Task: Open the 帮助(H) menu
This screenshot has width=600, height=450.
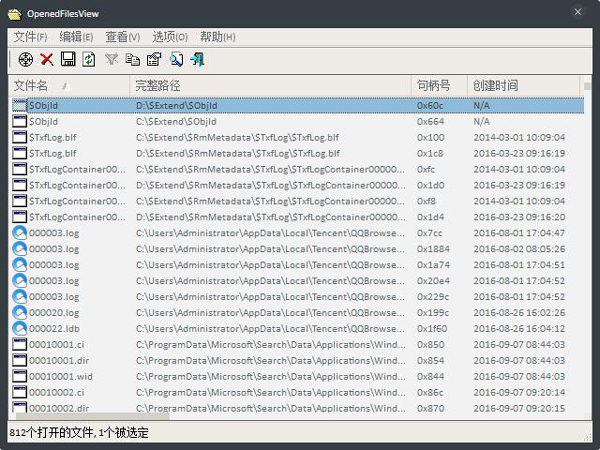Action: click(218, 37)
